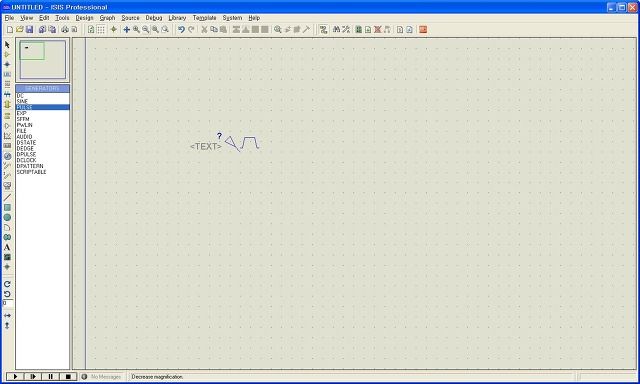
Task: Create a new design with the New icon
Action: 10,29
